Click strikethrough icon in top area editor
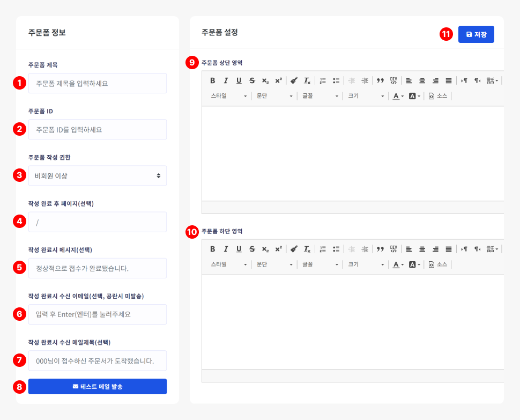520x420 pixels. (x=252, y=80)
